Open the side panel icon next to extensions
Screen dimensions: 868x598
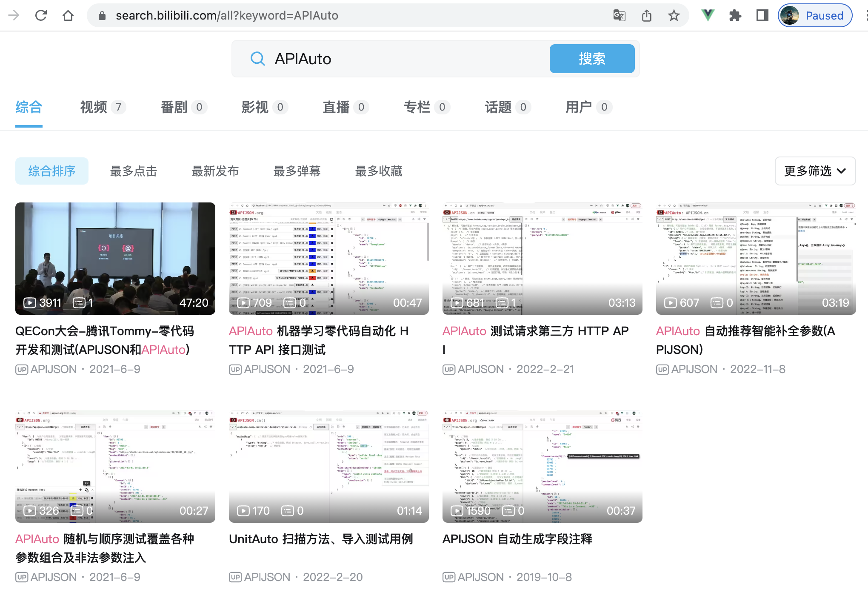[x=762, y=15]
